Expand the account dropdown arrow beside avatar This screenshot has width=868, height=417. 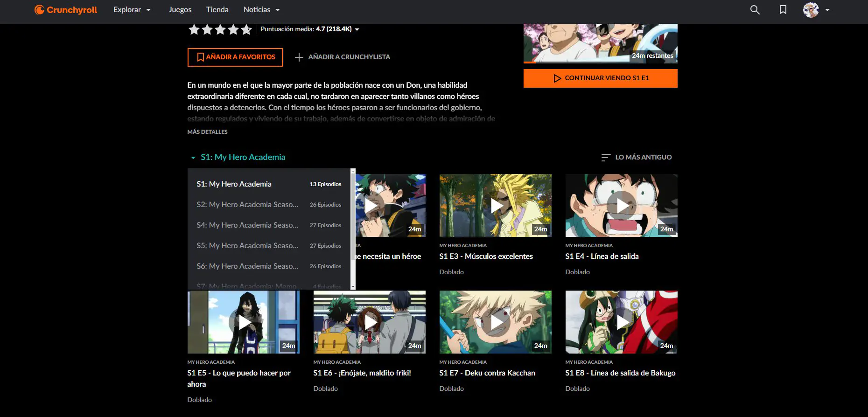[827, 10]
